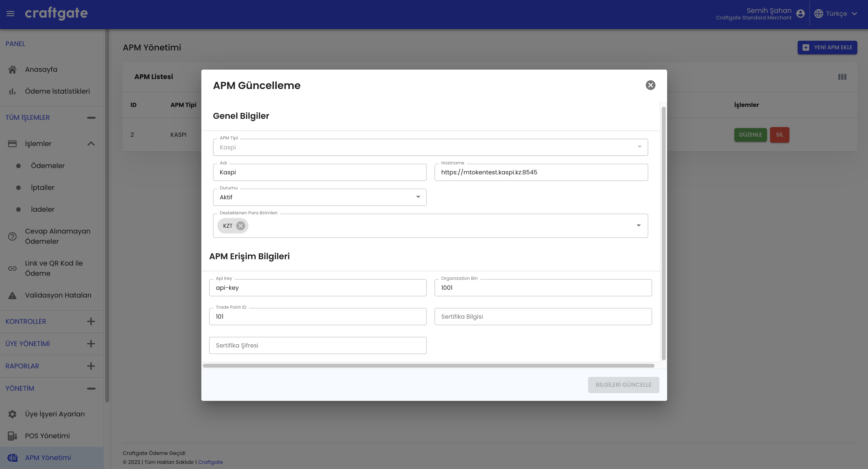Open Link ve QR Kod ile Ödeme
This screenshot has width=868, height=469.
pyautogui.click(x=52, y=268)
